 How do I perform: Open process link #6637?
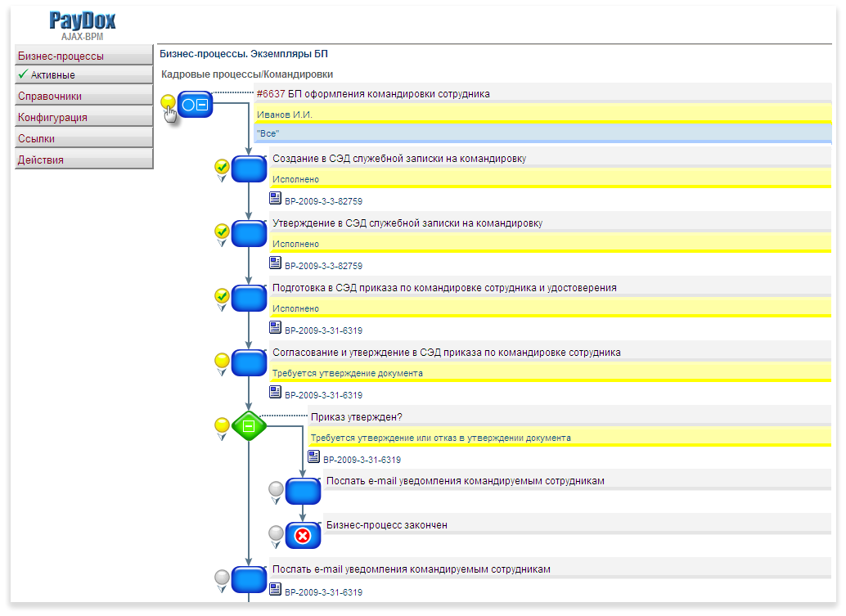[x=271, y=94]
